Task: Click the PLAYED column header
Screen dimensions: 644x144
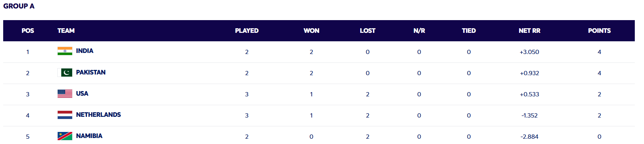Action: (247, 31)
